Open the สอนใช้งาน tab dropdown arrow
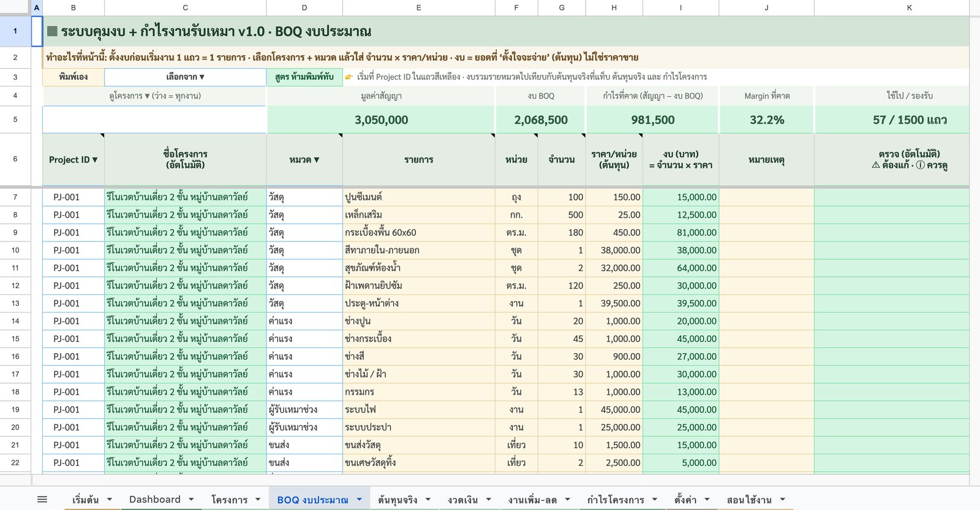 click(x=783, y=500)
